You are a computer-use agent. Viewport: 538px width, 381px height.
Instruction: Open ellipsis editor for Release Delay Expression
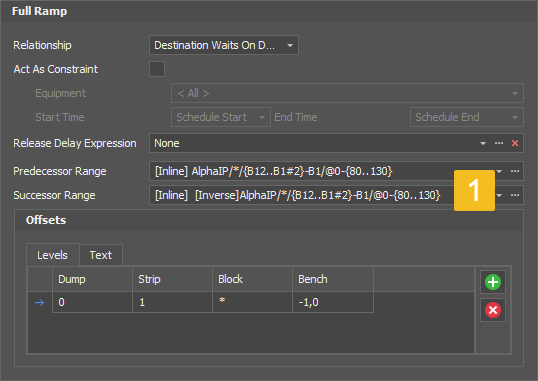[x=499, y=143]
